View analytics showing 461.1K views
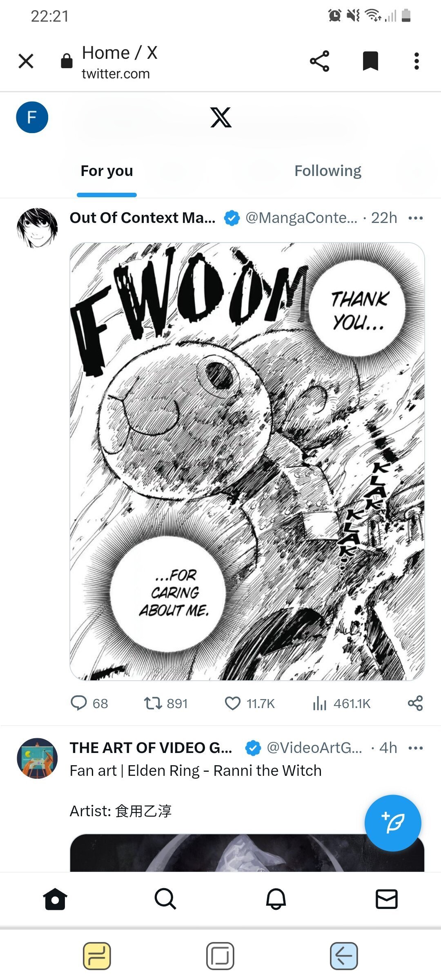 320,703
